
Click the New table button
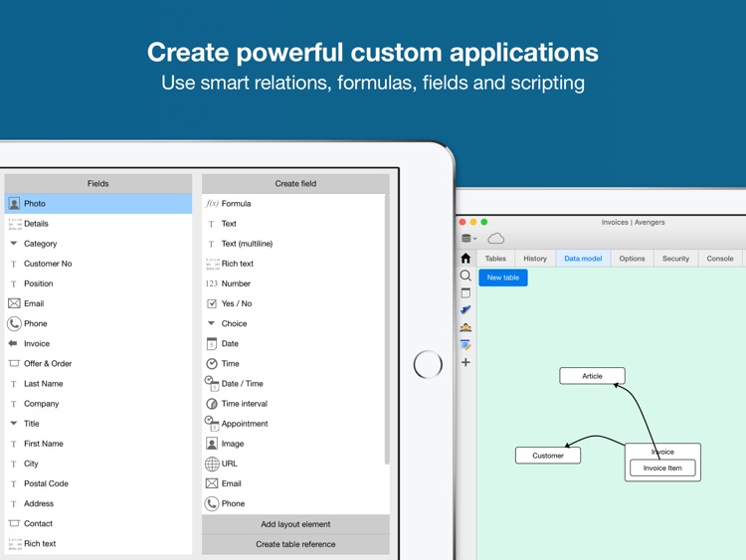[x=503, y=278]
